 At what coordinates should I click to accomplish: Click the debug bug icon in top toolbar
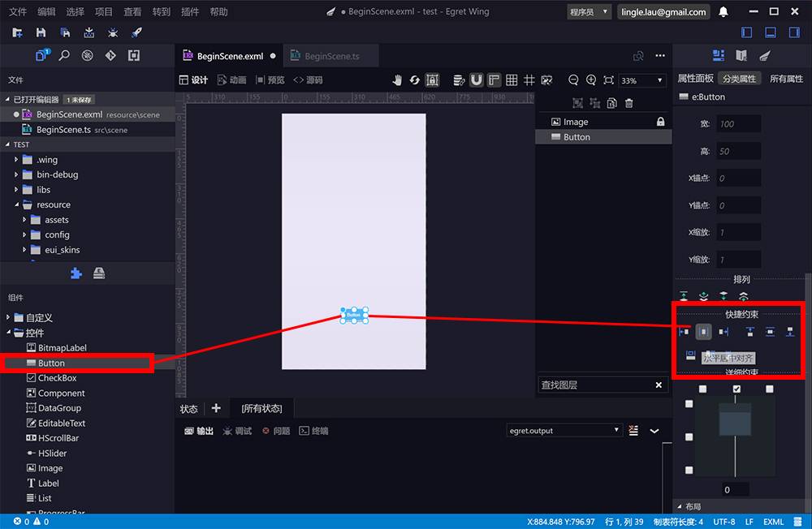113,32
